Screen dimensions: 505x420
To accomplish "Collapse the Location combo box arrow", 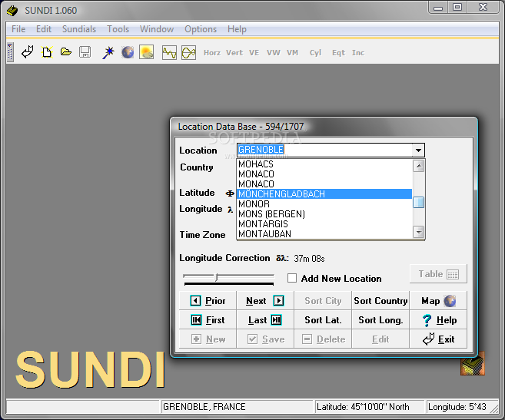I will [x=418, y=150].
